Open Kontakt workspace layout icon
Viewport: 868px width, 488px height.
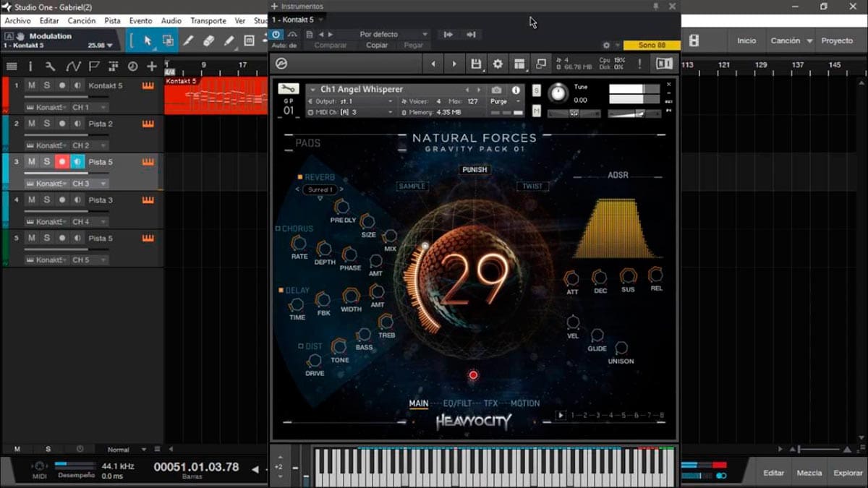(x=519, y=64)
